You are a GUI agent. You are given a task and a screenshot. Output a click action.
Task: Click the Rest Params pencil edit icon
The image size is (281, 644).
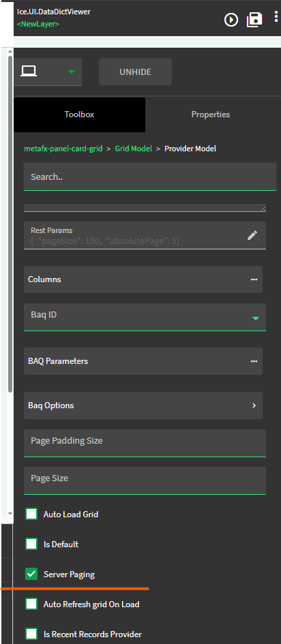click(252, 235)
